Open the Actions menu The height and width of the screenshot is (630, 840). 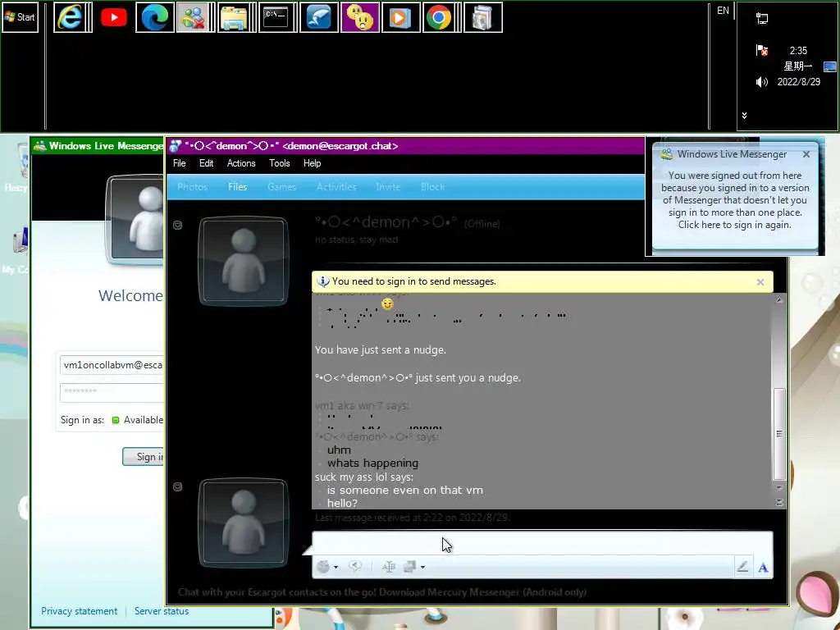241,163
